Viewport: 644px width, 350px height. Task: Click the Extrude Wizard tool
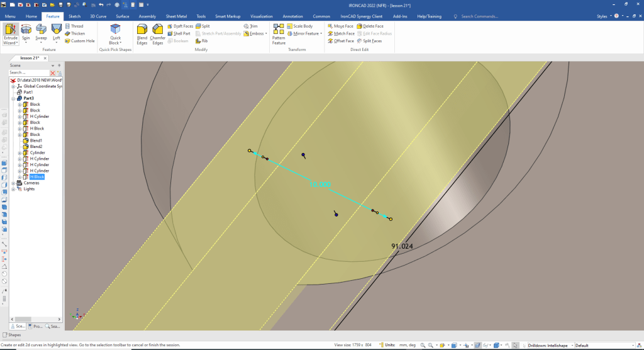pyautogui.click(x=10, y=34)
